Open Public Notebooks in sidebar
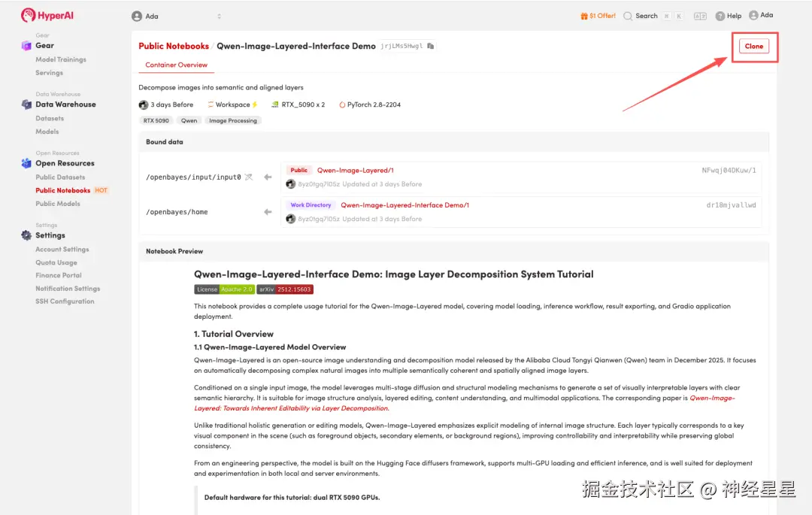812x515 pixels. pyautogui.click(x=62, y=190)
